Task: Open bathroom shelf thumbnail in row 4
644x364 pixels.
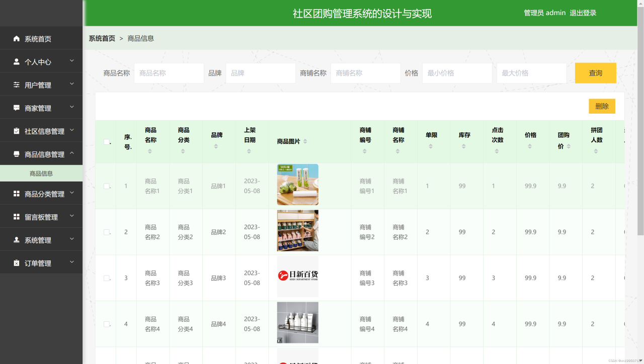Action: tap(297, 323)
